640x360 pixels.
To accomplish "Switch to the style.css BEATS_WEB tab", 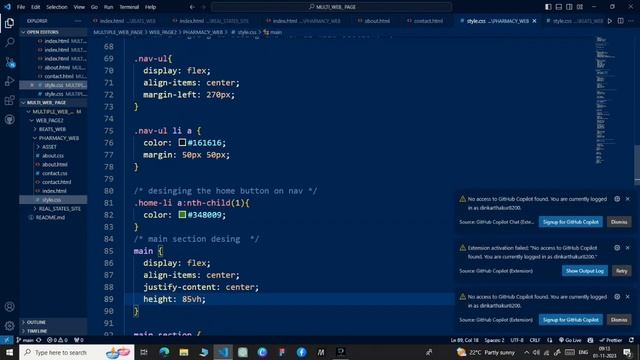I will pos(574,21).
